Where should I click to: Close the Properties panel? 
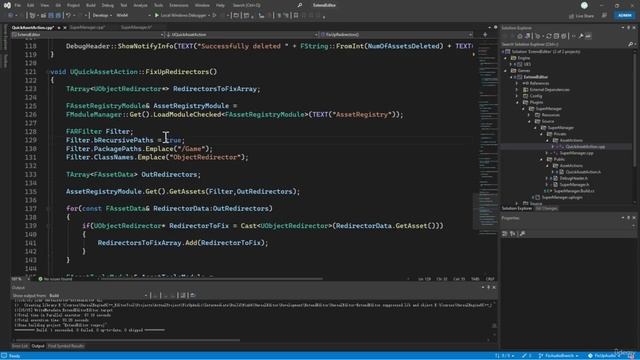(x=634, y=218)
